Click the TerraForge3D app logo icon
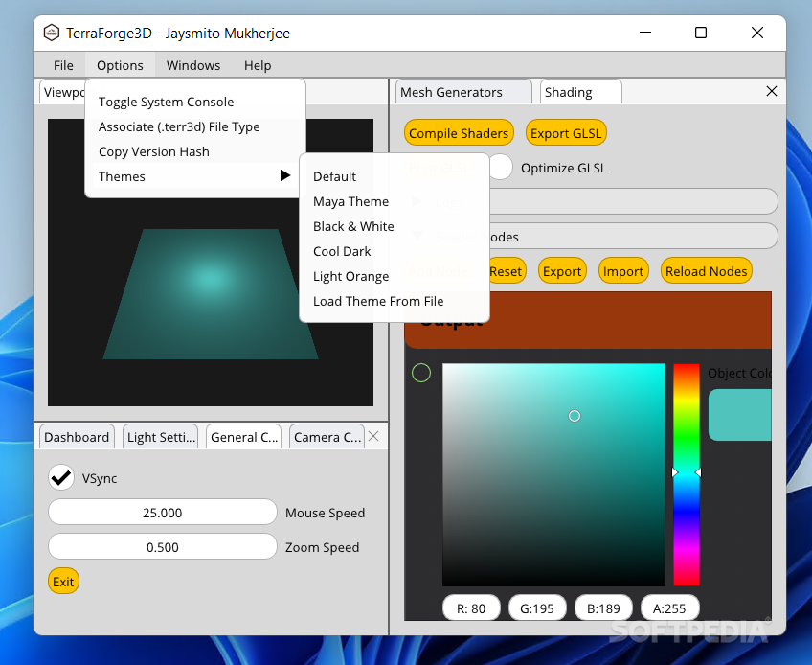This screenshot has height=665, width=812. pyautogui.click(x=52, y=34)
